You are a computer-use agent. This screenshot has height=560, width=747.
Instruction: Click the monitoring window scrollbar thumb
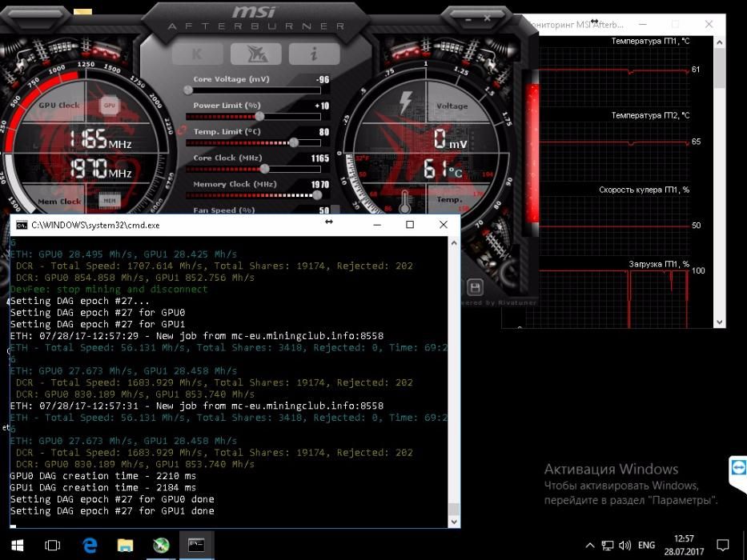[x=719, y=68]
